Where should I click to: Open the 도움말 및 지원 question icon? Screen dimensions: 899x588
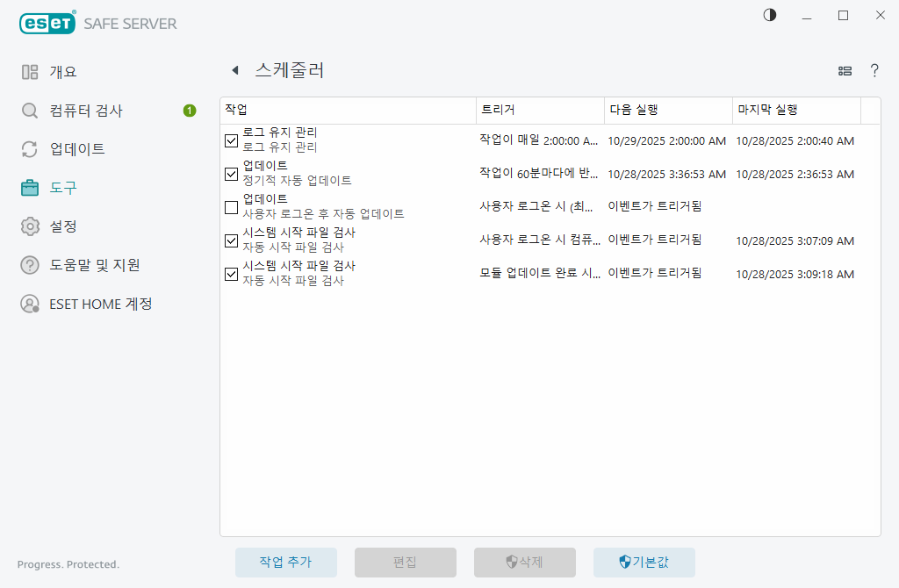(x=29, y=264)
